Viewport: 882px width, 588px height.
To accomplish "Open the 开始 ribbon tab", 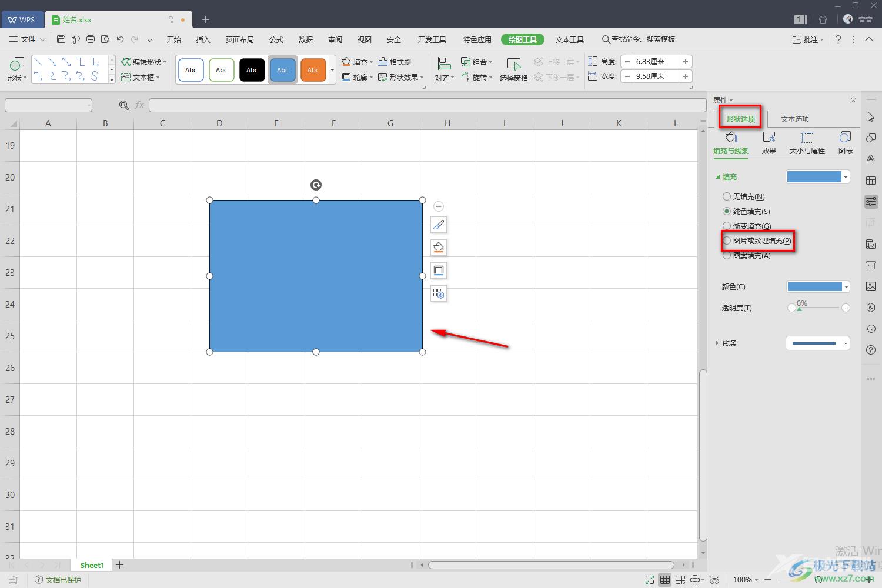I will point(174,39).
